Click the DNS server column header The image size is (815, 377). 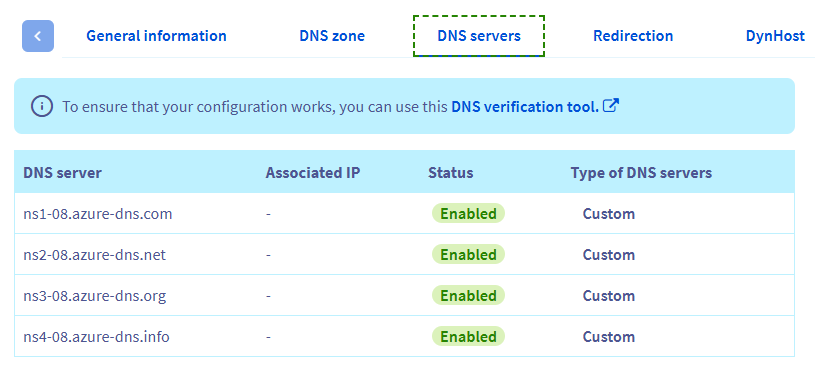62,173
